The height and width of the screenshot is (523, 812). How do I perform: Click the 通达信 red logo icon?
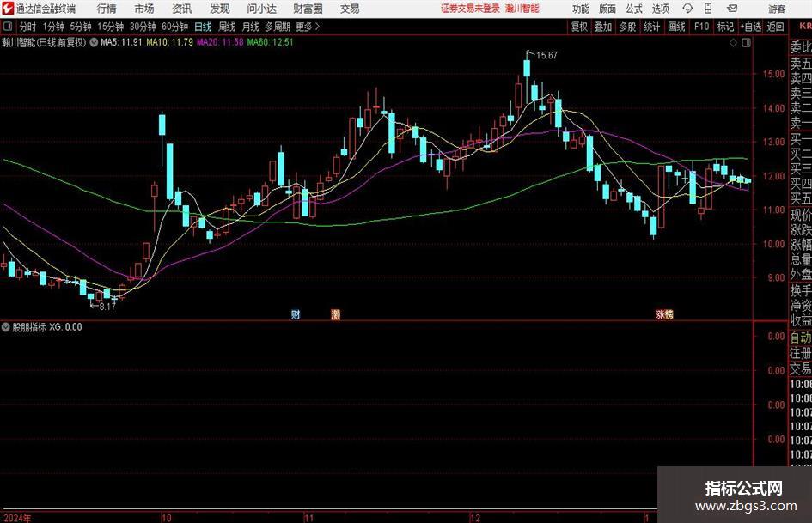[8, 9]
